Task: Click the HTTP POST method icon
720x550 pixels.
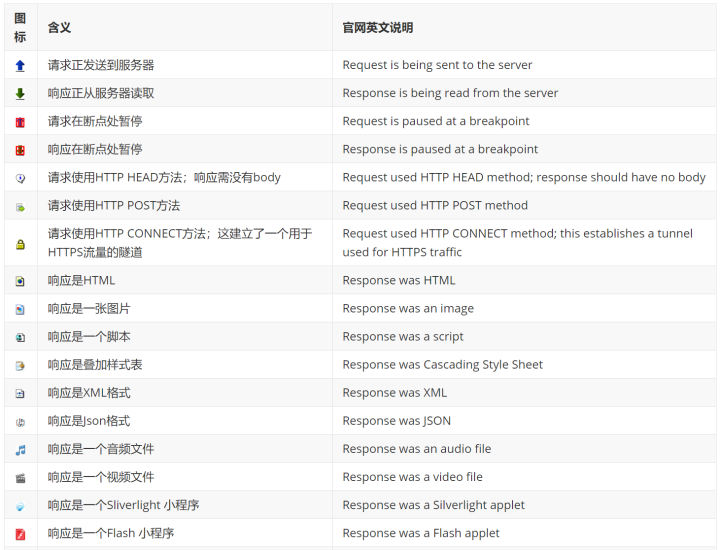Action: click(x=20, y=208)
